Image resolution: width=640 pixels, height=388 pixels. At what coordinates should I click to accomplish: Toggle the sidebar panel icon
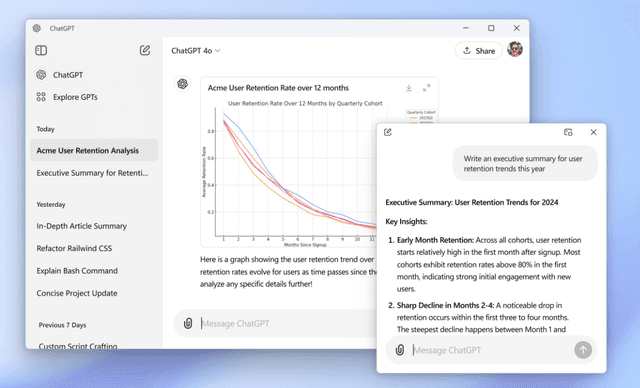(41, 50)
